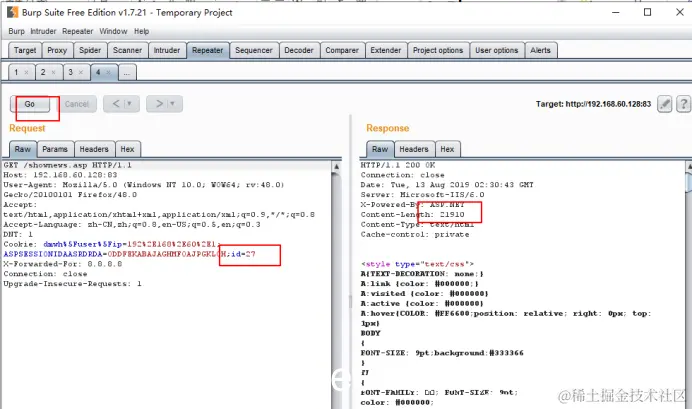Screen dimensions: 692x409
Task: Open the Burp menu
Action: pos(16,31)
